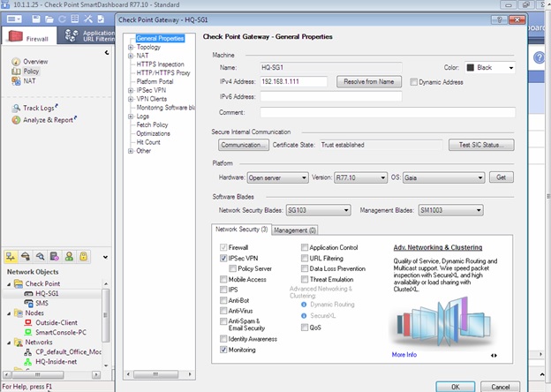Viewport: 551px width, 392px height.
Task: Click the Communication... button
Action: [x=244, y=145]
